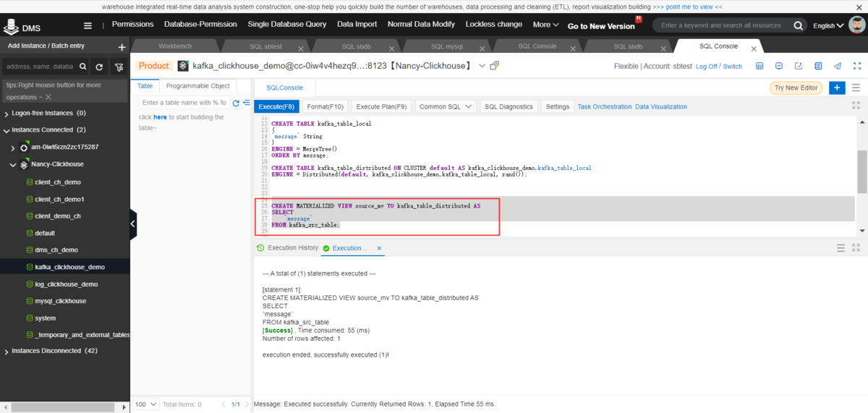Viewport: 868px width, 413px height.
Task: Click the SQL editor vertical scrollbar
Action: [x=861, y=170]
